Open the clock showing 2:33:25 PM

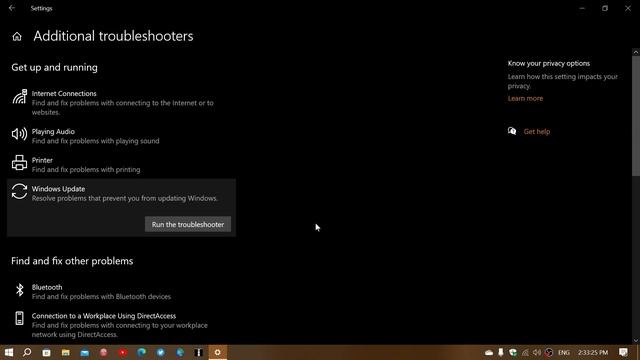click(593, 352)
